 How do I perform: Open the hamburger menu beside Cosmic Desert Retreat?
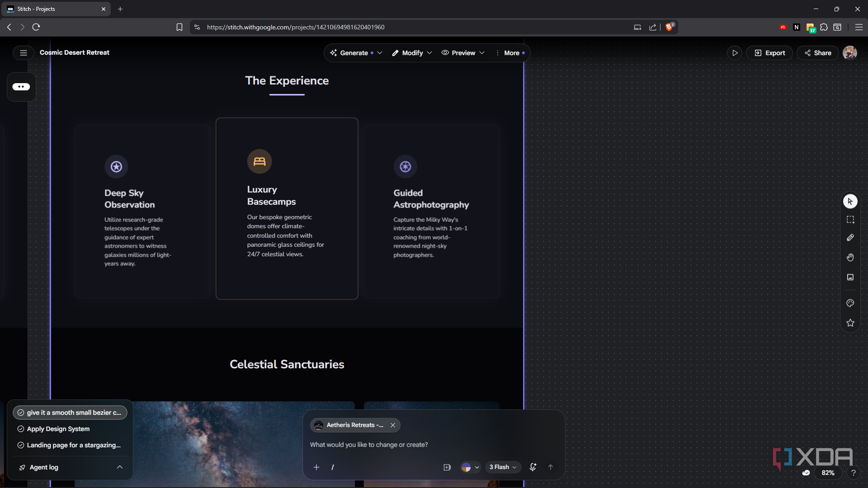pos(24,53)
